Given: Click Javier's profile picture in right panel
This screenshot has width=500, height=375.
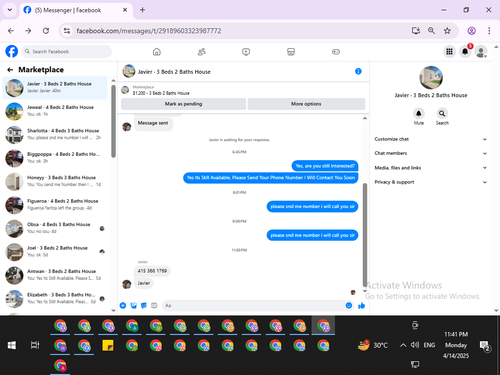Looking at the screenshot, I should (x=431, y=78).
